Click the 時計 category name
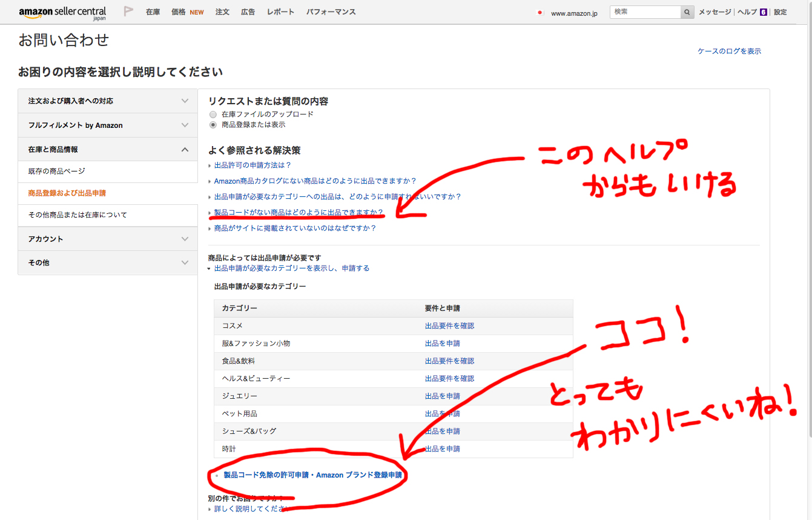Screen dimensions: 812x520 coord(229,448)
